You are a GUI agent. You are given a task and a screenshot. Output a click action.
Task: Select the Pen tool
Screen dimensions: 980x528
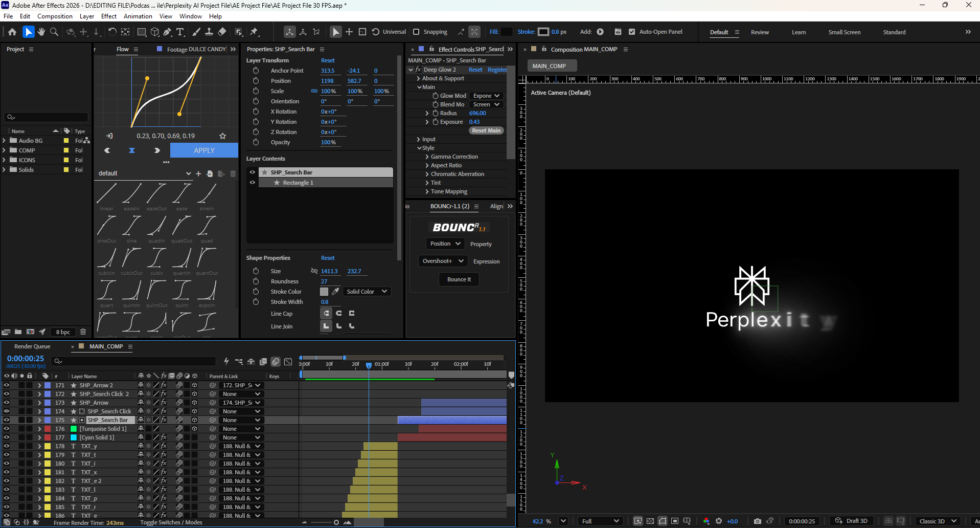[167, 32]
